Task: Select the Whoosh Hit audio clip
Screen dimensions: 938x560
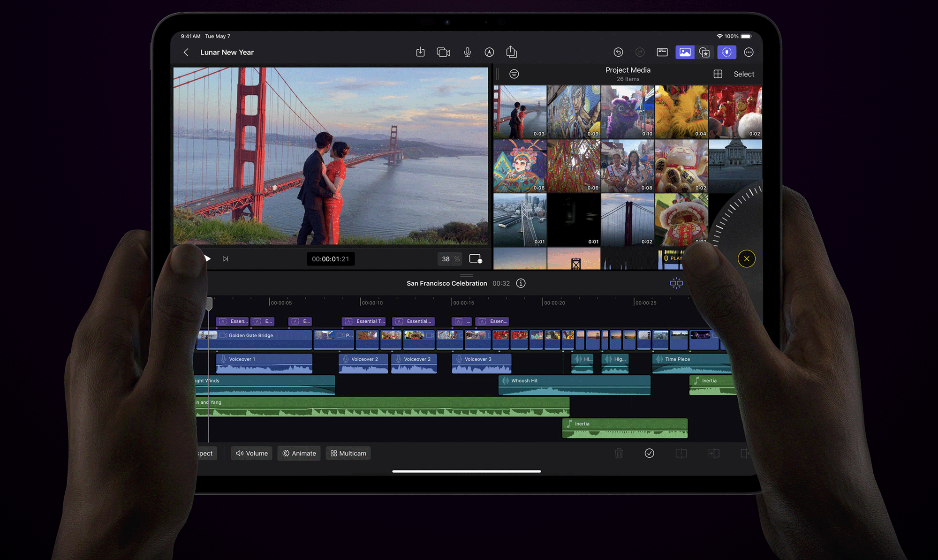Action: click(575, 385)
